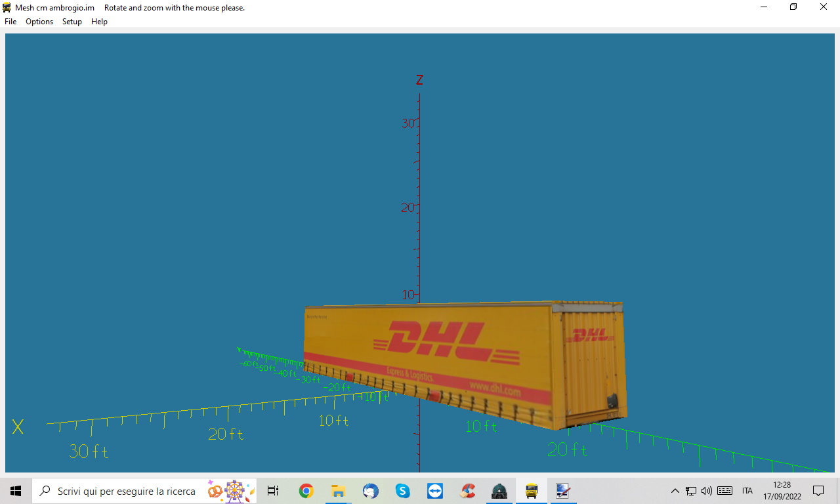Open the Windows Start menu
The image size is (840, 504).
point(16,491)
